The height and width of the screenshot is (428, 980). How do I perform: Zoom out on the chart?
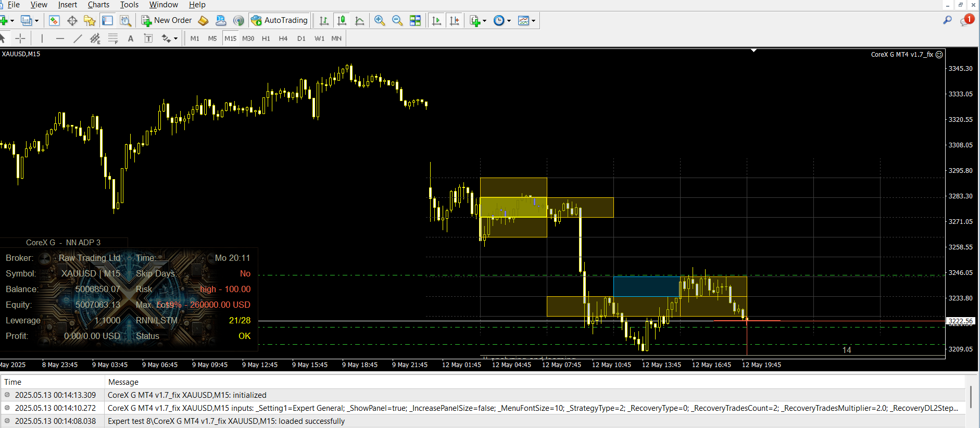tap(397, 20)
